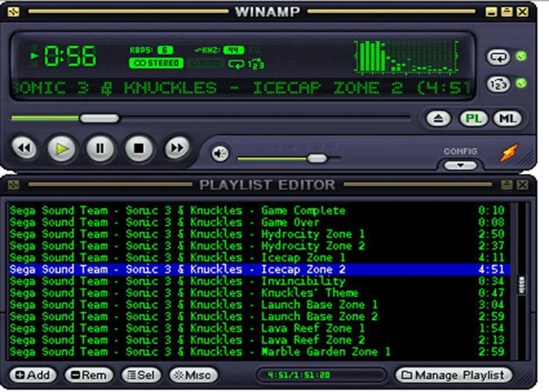Toggle the shuffle 123 button
549x392 pixels.
click(498, 84)
